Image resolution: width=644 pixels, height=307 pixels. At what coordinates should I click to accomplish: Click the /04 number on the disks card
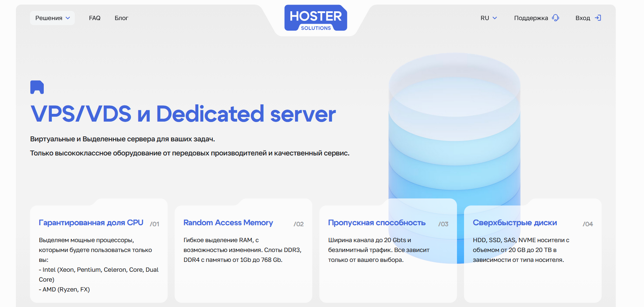(588, 224)
